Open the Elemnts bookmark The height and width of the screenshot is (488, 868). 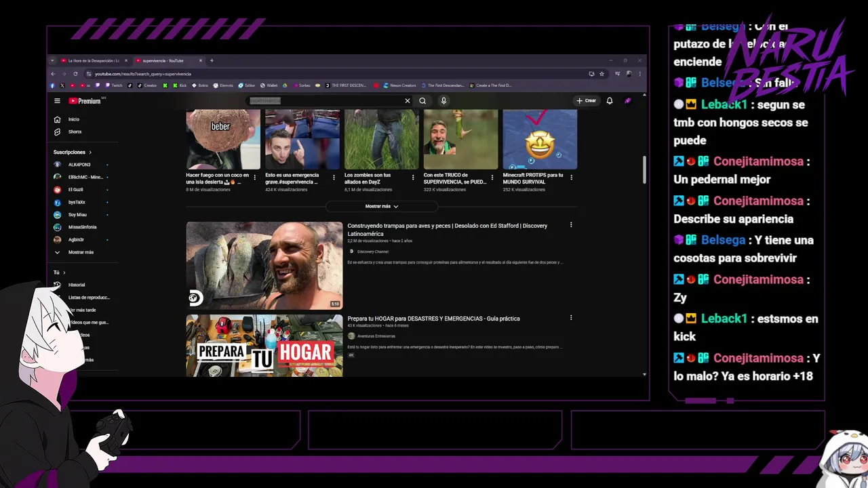pyautogui.click(x=223, y=85)
